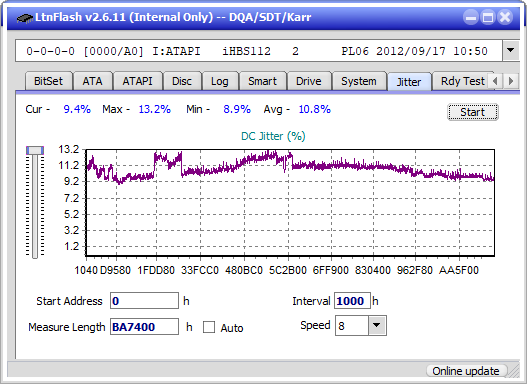Open the drive selection dropdown arrow
The height and width of the screenshot is (384, 527).
(x=511, y=50)
